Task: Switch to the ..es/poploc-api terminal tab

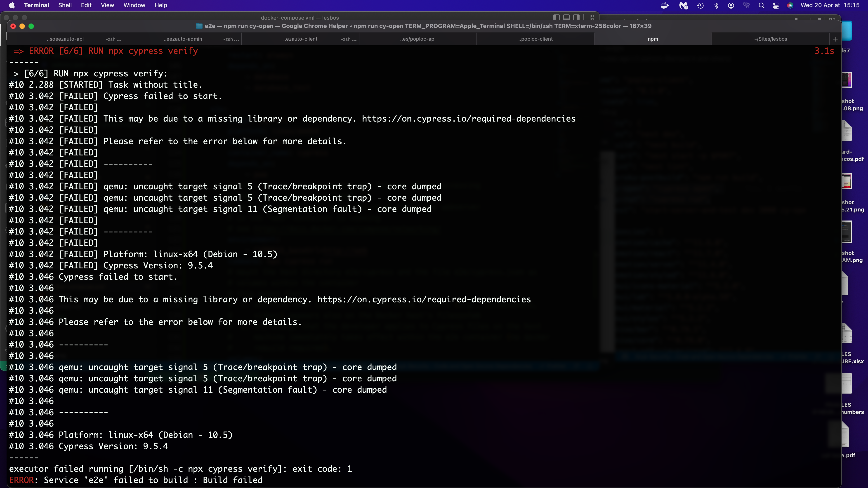Action: (x=418, y=39)
